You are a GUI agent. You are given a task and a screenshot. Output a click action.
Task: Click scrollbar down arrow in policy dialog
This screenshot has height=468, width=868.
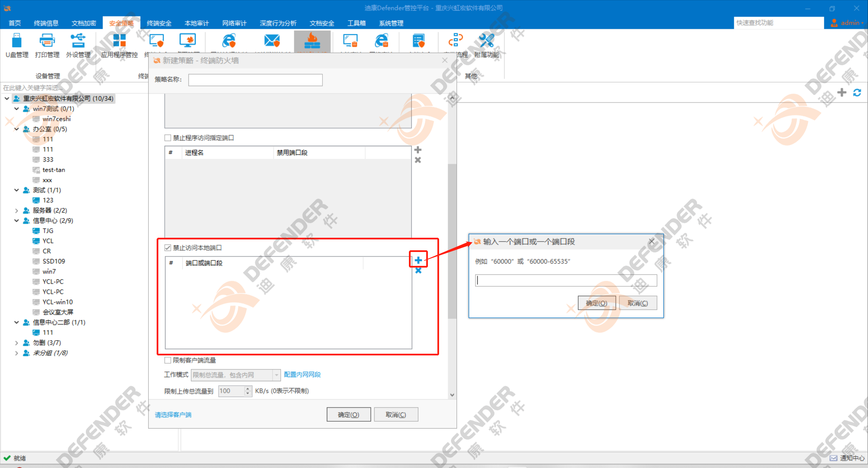pyautogui.click(x=452, y=395)
